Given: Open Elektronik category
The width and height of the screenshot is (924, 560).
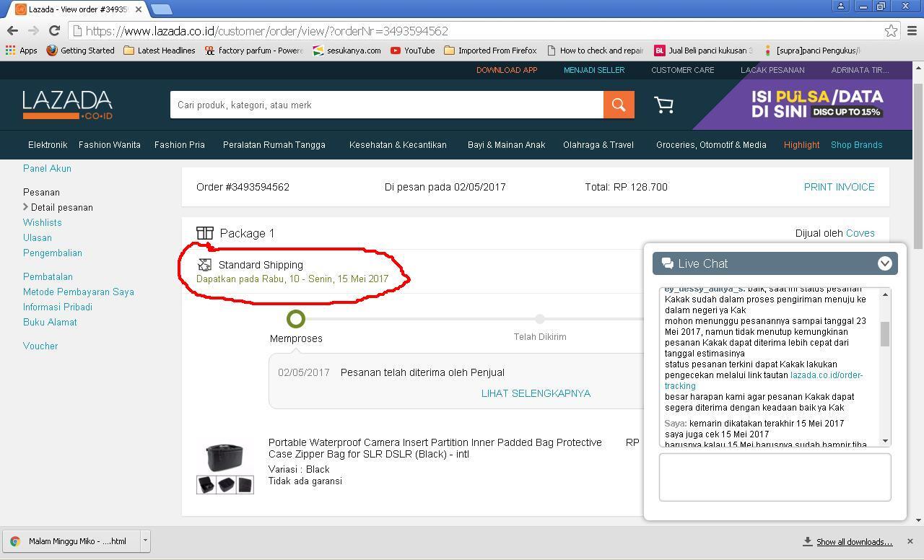Looking at the screenshot, I should pyautogui.click(x=48, y=145).
